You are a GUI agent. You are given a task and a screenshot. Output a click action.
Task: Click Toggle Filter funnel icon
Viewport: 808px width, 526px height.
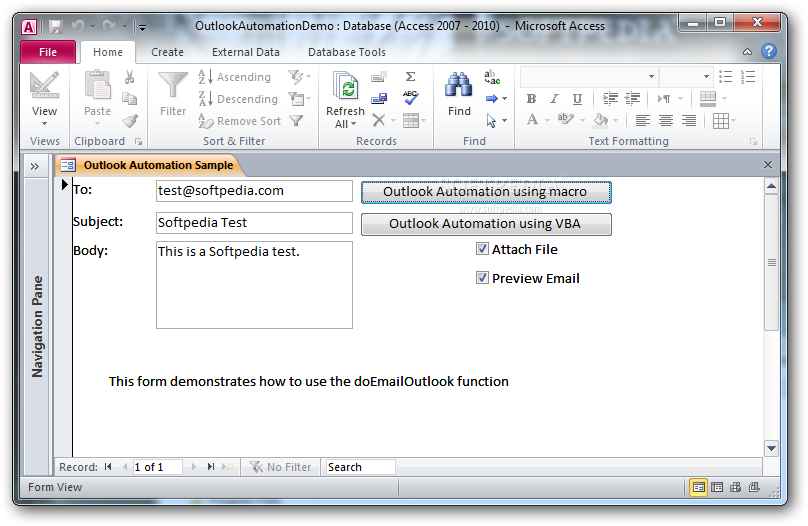(x=296, y=121)
